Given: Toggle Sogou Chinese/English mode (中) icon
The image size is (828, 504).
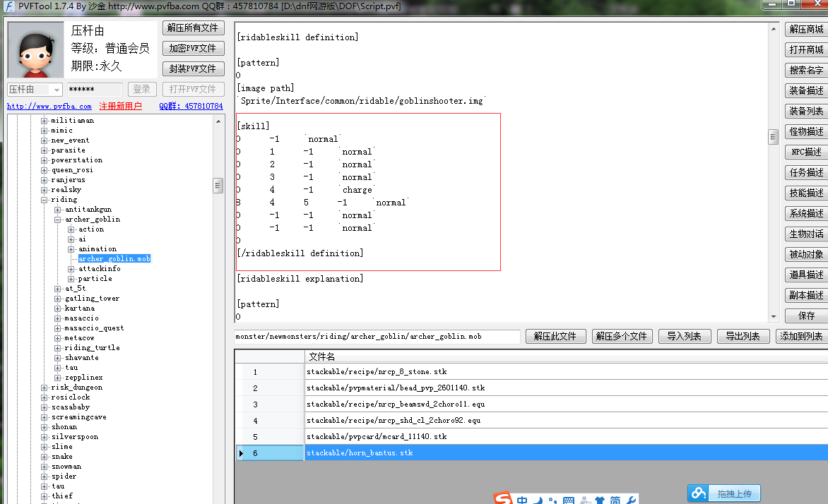Looking at the screenshot, I should [x=522, y=500].
